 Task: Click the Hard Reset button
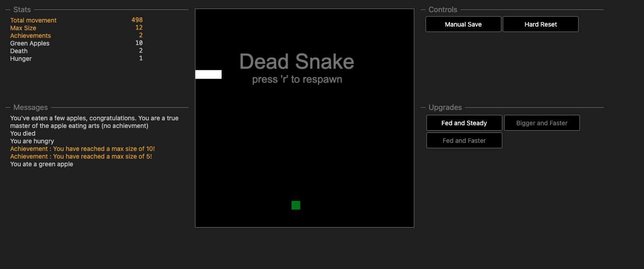(541, 24)
